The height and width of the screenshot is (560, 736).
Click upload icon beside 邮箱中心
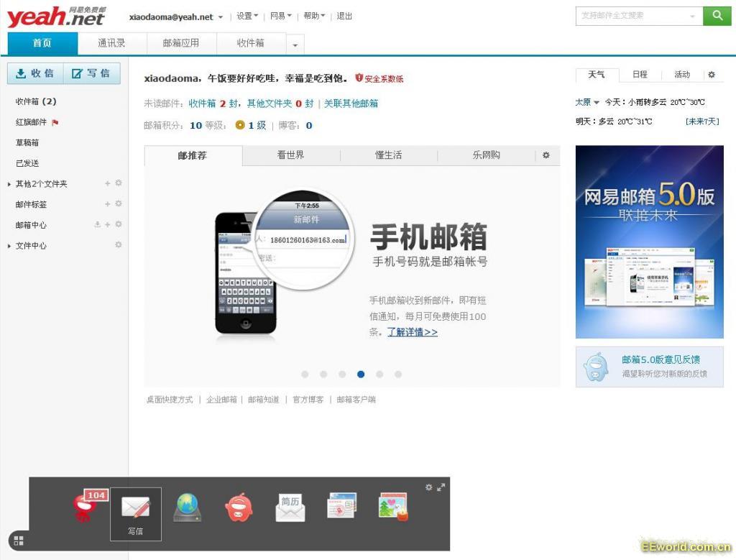click(x=97, y=224)
